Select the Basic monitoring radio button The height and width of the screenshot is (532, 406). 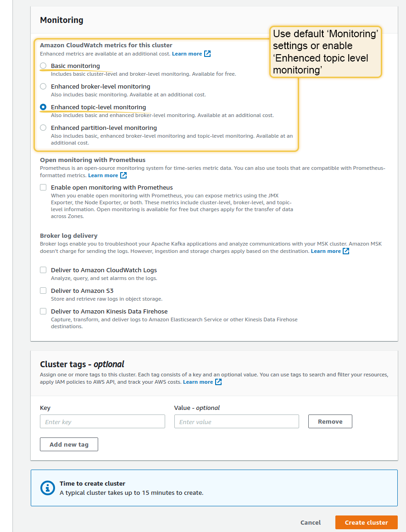[43, 66]
